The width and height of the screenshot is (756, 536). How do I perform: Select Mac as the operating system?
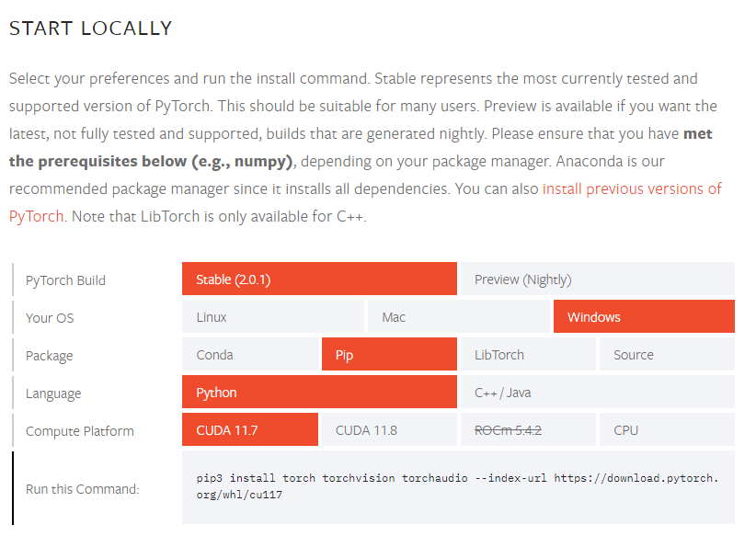pos(458,315)
